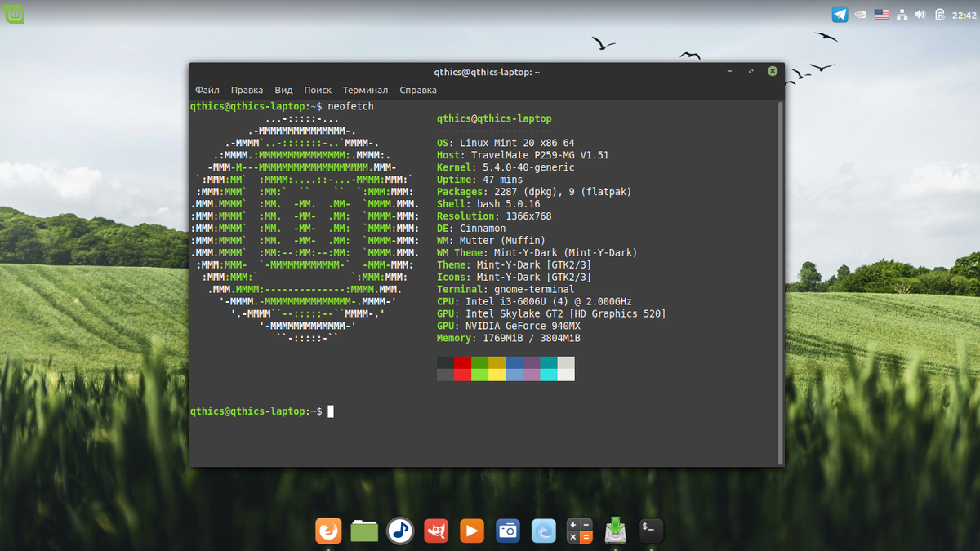
Task: Click the cyan block in the bottom palette row
Action: (548, 375)
